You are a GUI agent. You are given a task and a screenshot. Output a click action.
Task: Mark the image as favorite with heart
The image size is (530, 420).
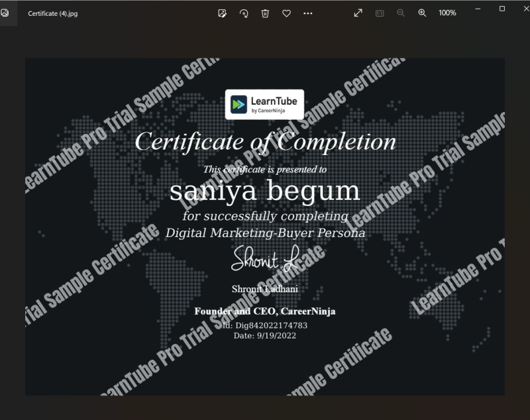(286, 13)
